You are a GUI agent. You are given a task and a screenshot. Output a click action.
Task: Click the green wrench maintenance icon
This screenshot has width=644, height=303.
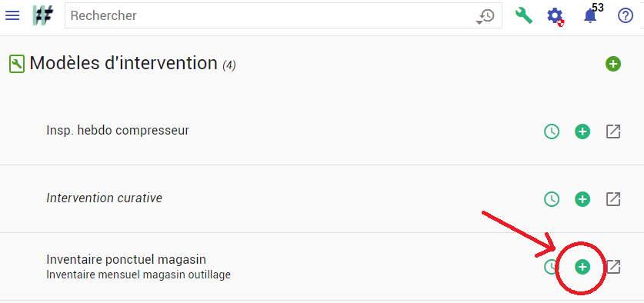point(524,16)
